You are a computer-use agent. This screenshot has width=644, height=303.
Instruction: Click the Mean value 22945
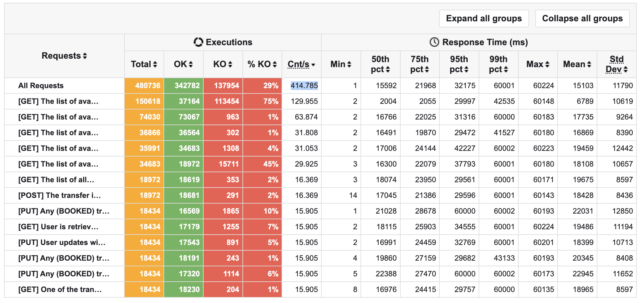tap(583, 274)
